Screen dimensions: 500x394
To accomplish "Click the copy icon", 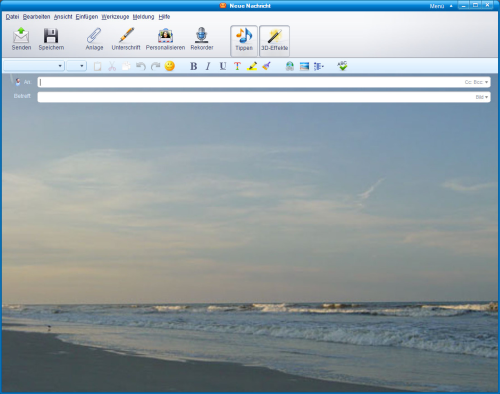I will [x=126, y=66].
